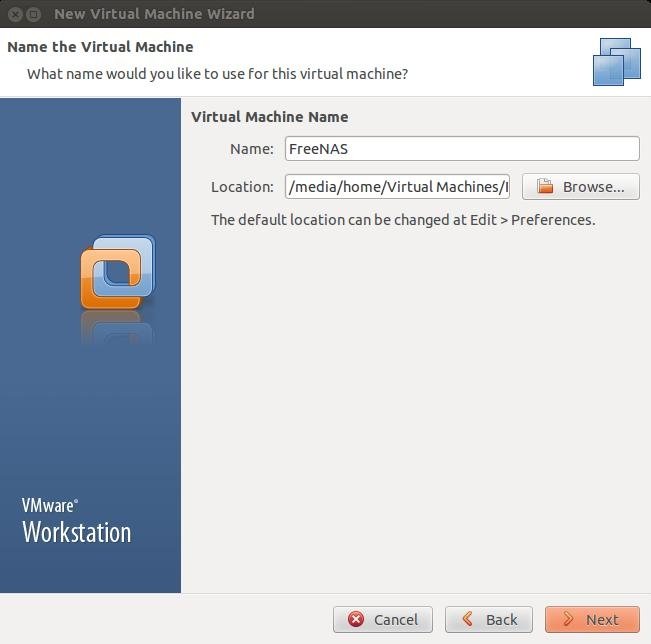This screenshot has height=644, width=651.
Task: Click the Location path field
Action: point(397,186)
